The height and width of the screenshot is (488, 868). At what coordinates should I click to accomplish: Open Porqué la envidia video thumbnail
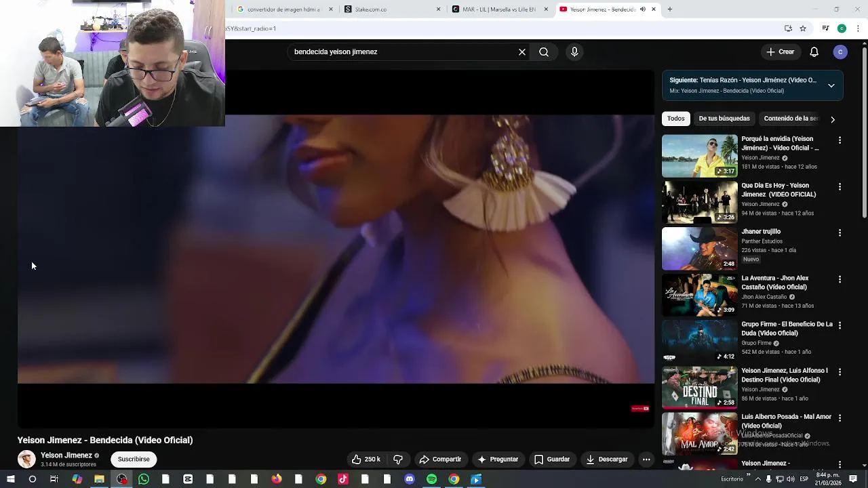tap(699, 156)
